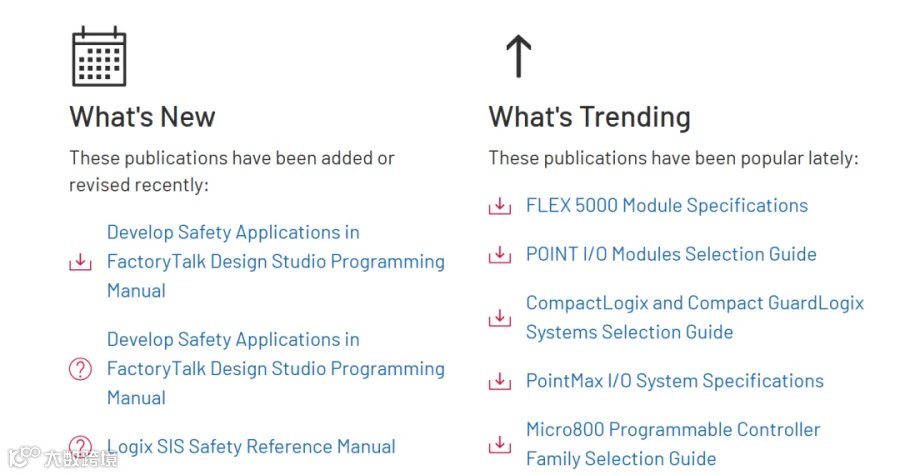The image size is (900, 475).
Task: Click text 'These publications have been added or revised recently:'
Action: click(232, 172)
